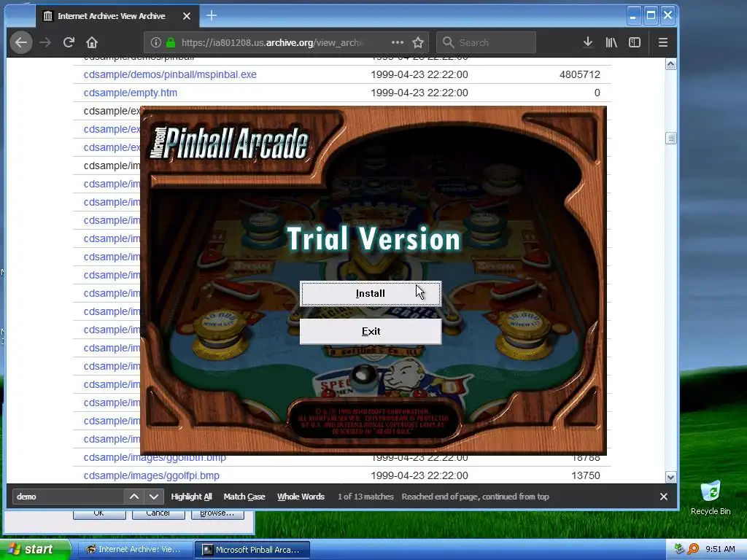Find next match with down chevron
747x560 pixels.
[x=153, y=497]
